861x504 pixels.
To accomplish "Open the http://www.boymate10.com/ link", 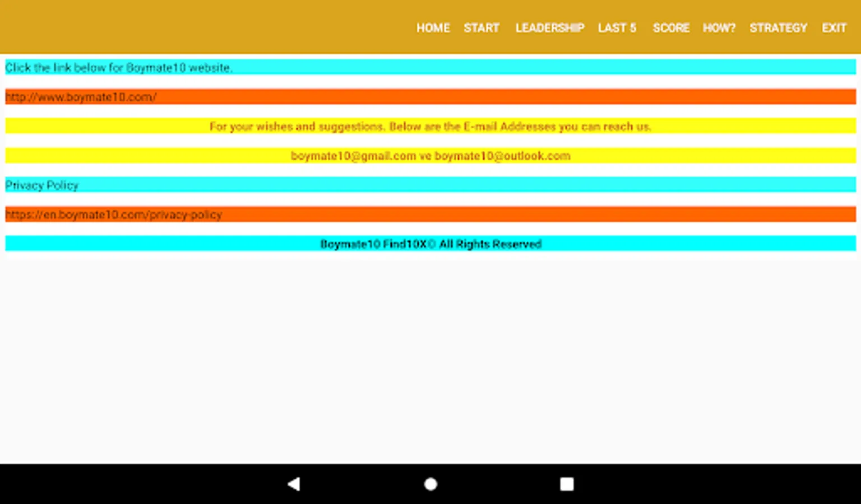I will pyautogui.click(x=430, y=97).
